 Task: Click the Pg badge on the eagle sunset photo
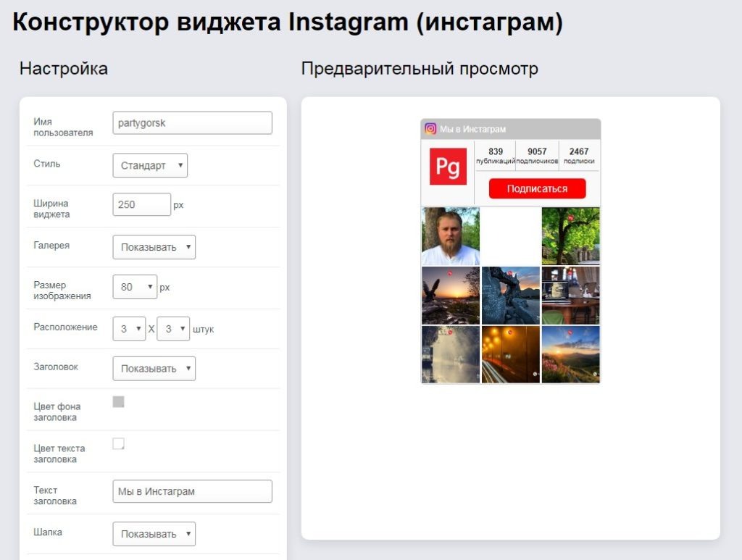tap(449, 272)
